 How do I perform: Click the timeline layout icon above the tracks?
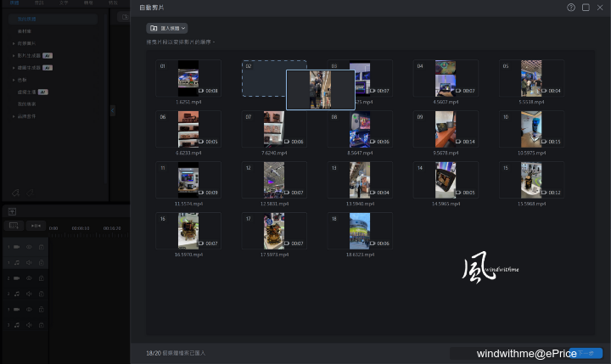[x=12, y=211]
